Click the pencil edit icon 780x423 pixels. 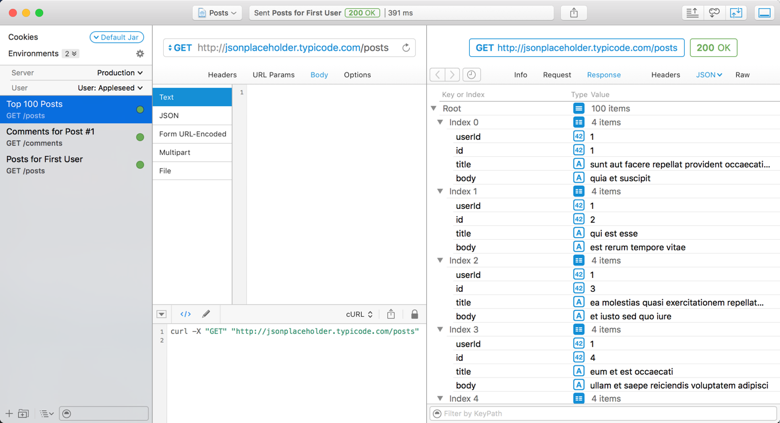pyautogui.click(x=206, y=314)
